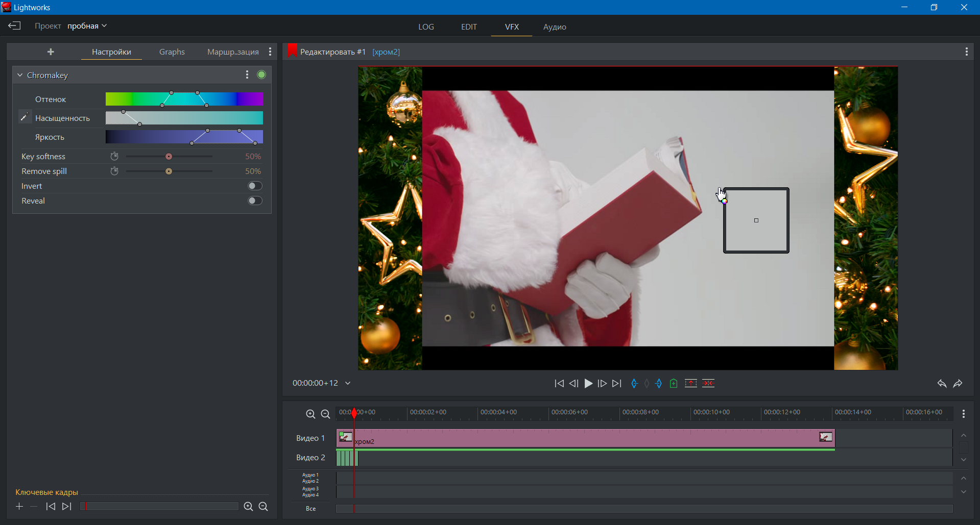
Task: Open timecode 00:00:00+12 dropdown arrow
Action: point(348,383)
